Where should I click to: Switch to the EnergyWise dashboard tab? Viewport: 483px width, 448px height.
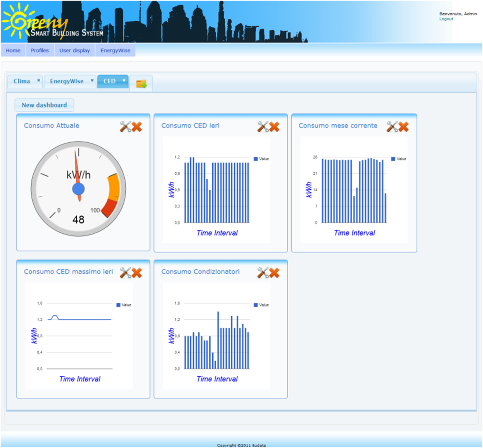pos(67,81)
